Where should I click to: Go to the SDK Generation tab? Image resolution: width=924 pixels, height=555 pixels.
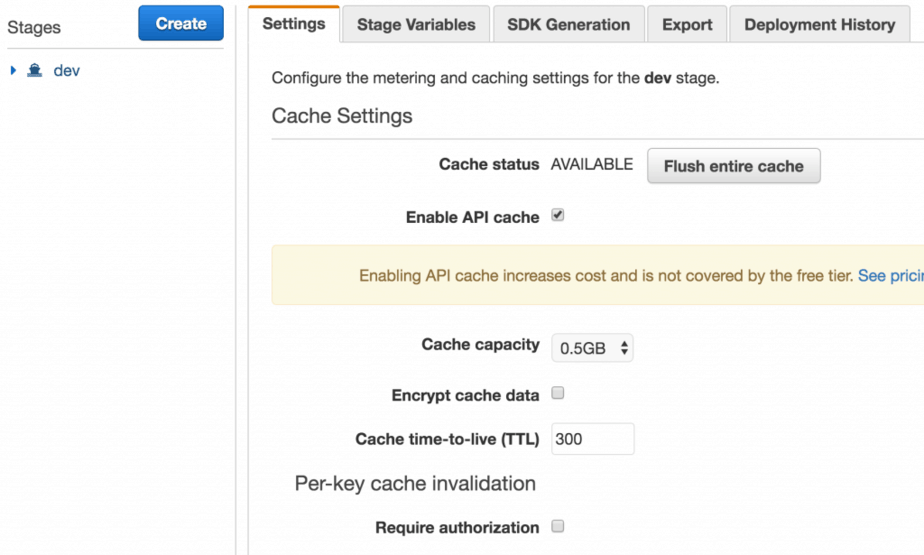tap(568, 25)
